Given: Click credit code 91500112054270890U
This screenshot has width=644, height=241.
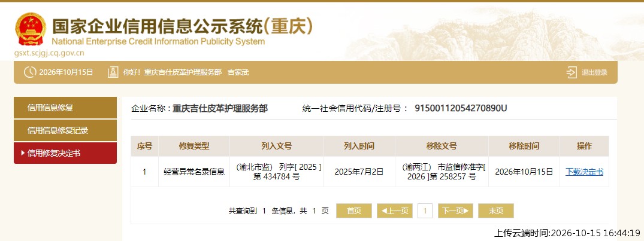Looking at the screenshot, I should [461, 108].
